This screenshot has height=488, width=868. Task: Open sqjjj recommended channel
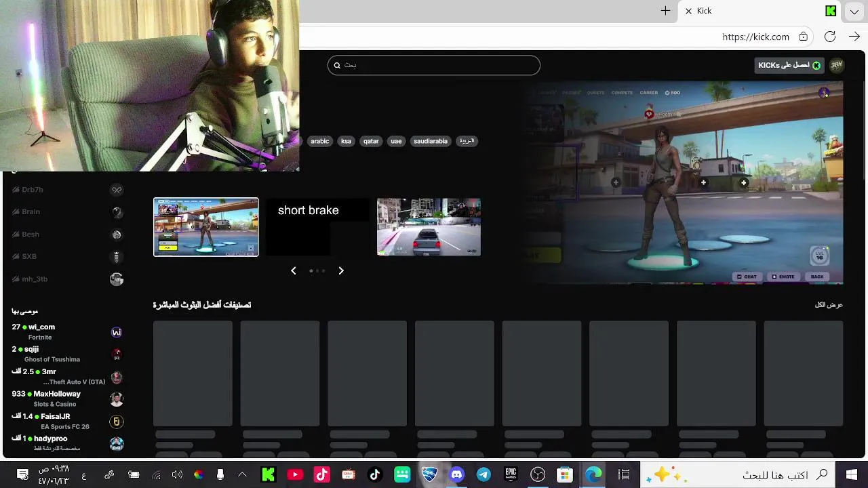click(x=68, y=354)
